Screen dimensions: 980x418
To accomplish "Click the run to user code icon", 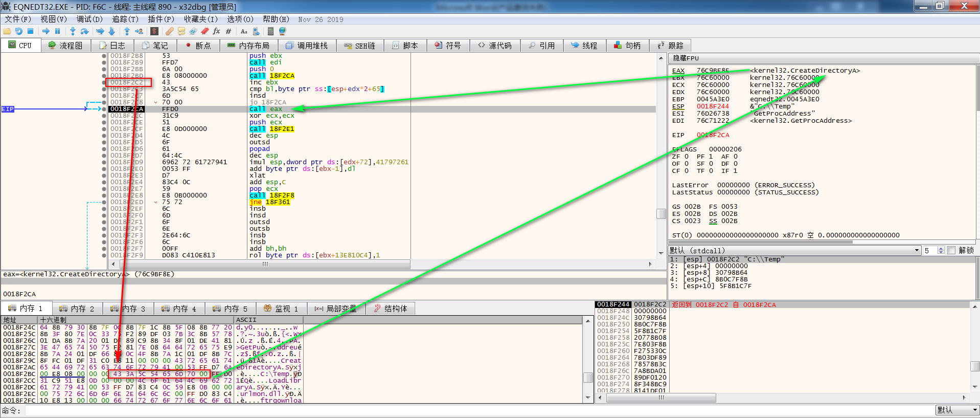I will 139,31.
